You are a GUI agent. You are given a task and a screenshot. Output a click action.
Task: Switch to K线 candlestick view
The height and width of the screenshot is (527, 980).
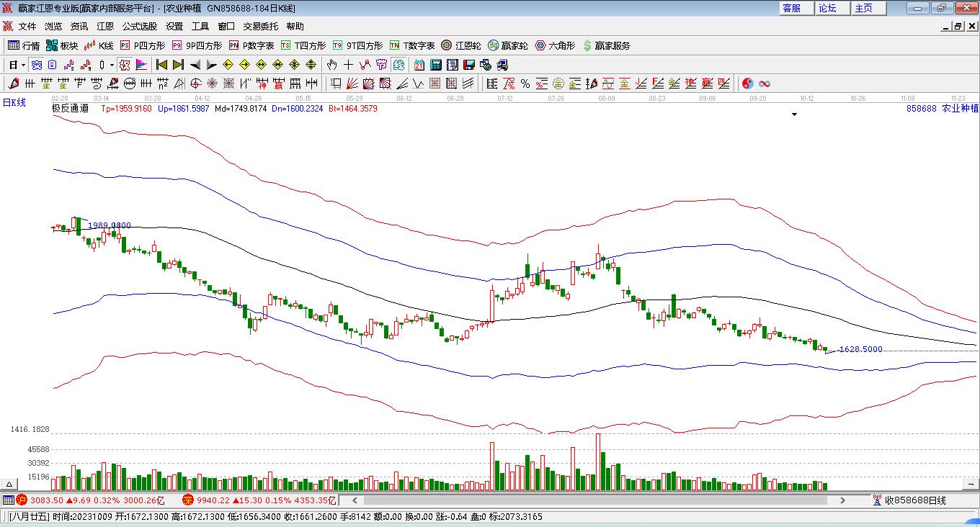click(99, 45)
